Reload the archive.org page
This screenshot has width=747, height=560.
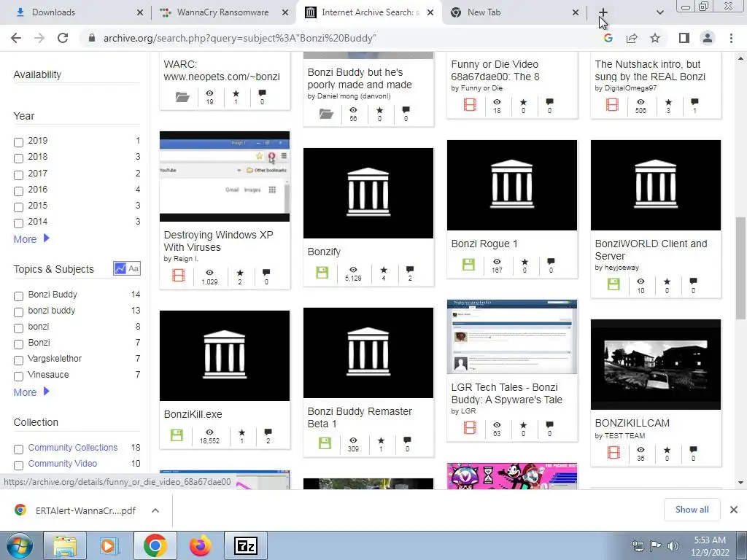point(63,38)
